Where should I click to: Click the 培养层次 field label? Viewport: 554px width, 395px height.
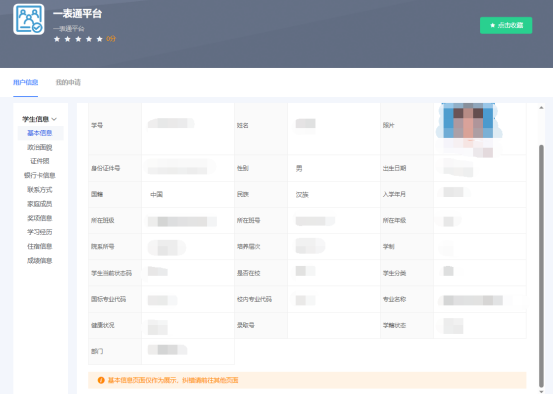248,247
